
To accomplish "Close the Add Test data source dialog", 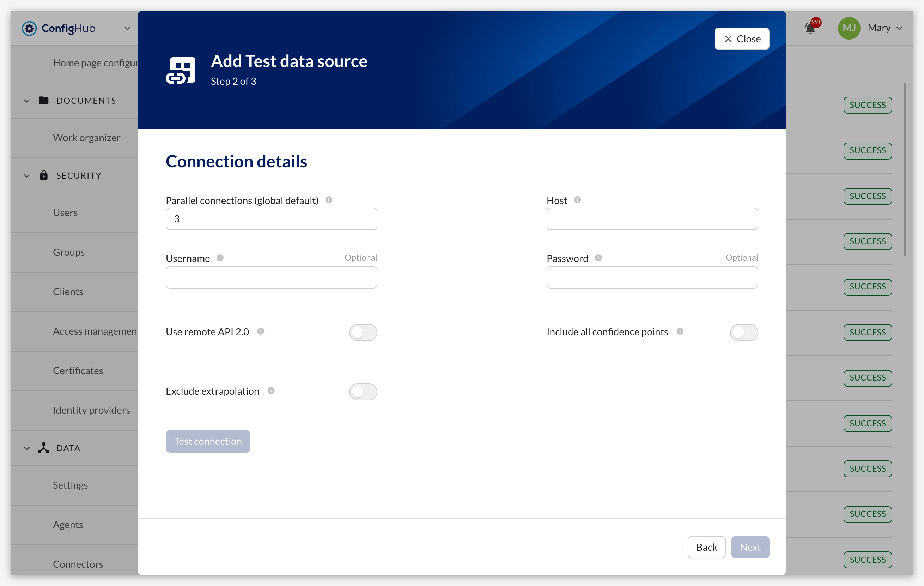I will (741, 39).
